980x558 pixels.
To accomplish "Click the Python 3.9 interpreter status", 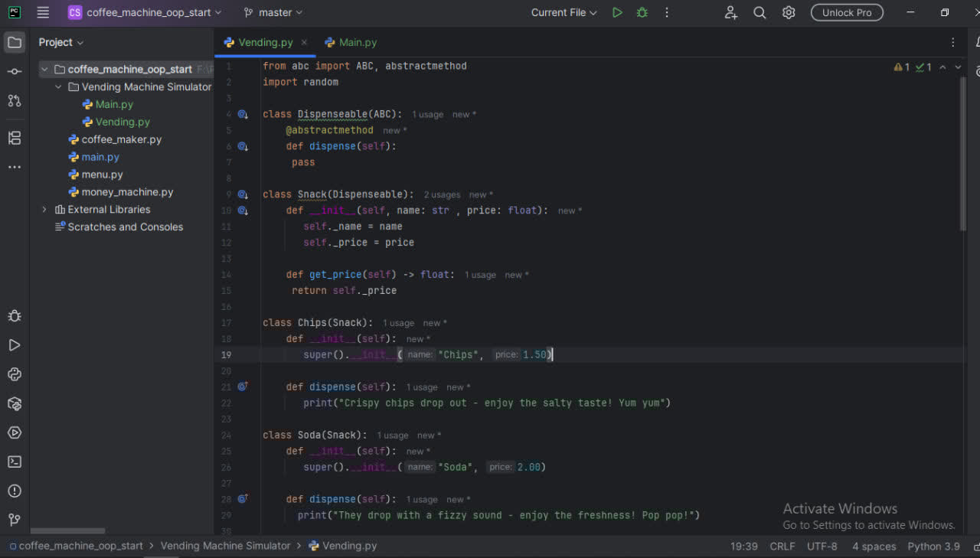I will tap(933, 546).
